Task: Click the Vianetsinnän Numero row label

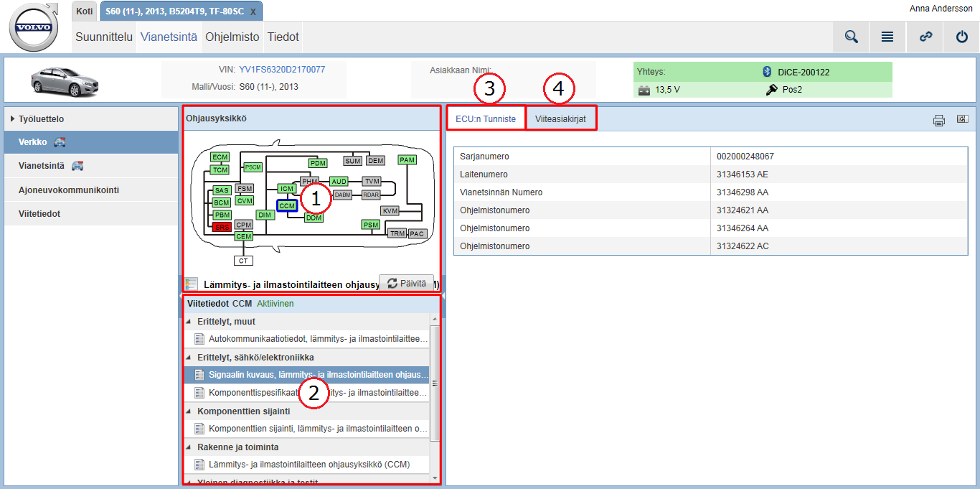Action: pos(501,192)
